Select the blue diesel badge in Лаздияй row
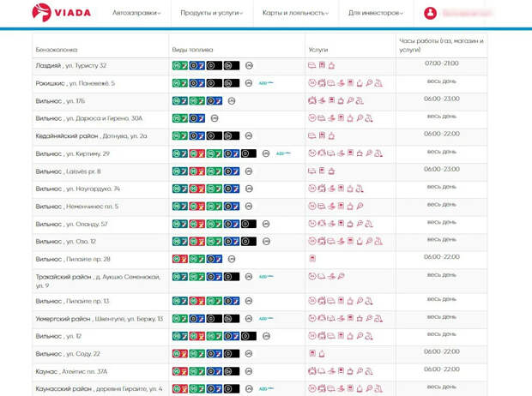Image resolution: width=532 pixels, height=396 pixels. coord(197,65)
